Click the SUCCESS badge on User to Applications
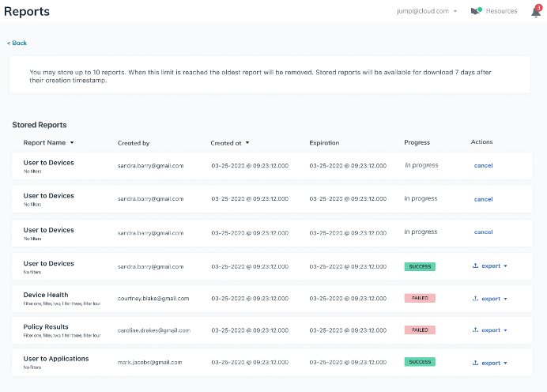The width and height of the screenshot is (547, 392). tap(420, 362)
